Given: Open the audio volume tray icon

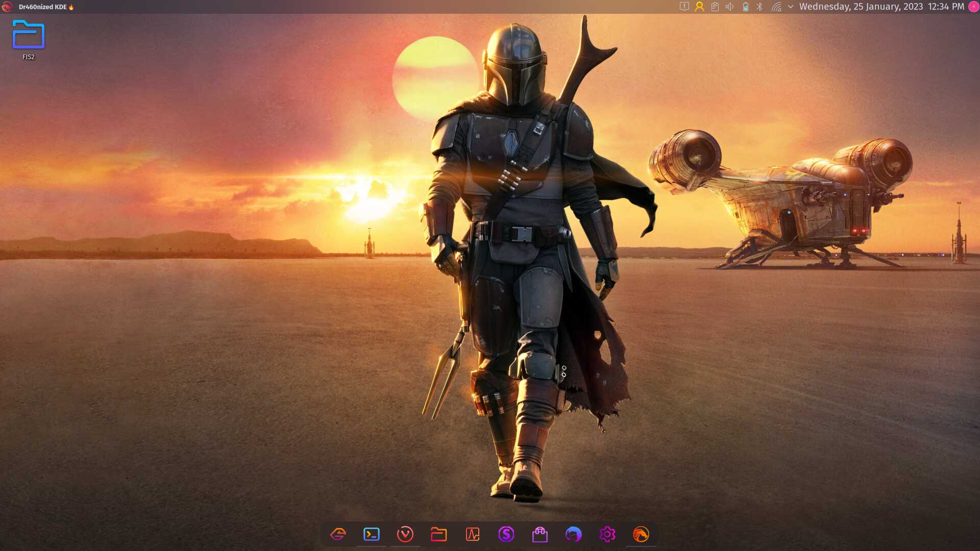Looking at the screenshot, I should [x=730, y=7].
